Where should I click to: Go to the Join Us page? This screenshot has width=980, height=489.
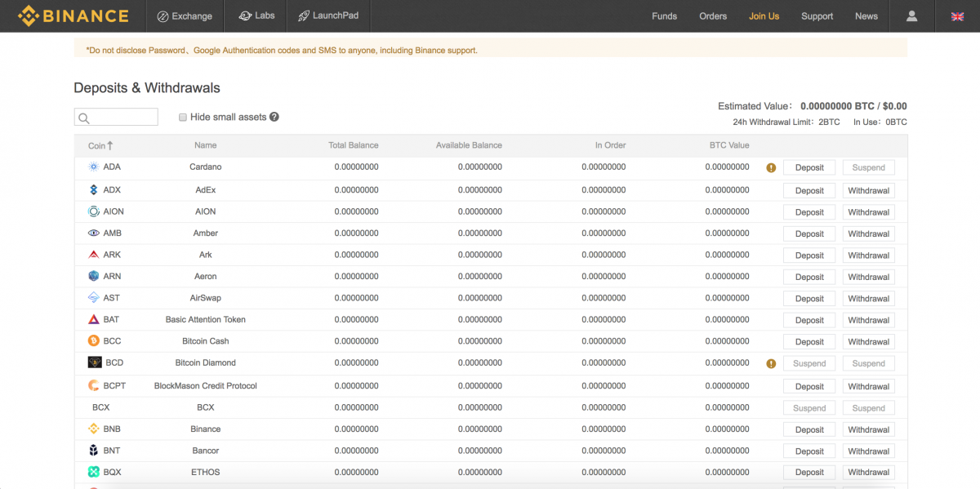(x=764, y=16)
